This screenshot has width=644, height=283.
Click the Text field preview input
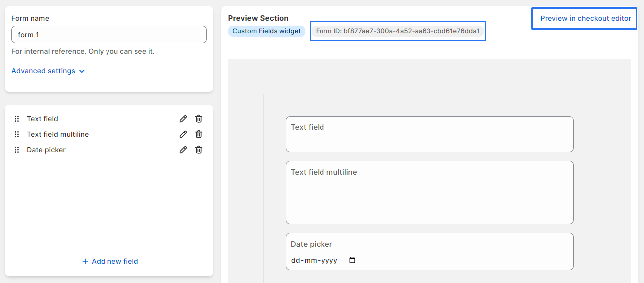click(x=429, y=139)
